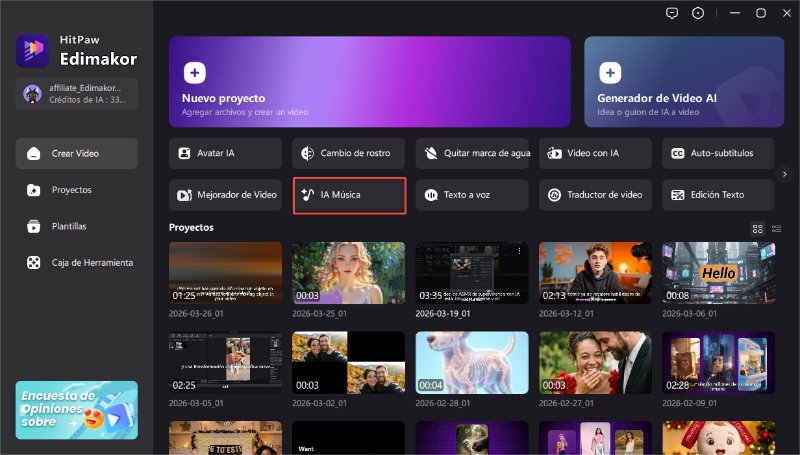The image size is (800, 455).
Task: Click the plus icon on Generador de Vídeo AI
Action: (x=610, y=73)
